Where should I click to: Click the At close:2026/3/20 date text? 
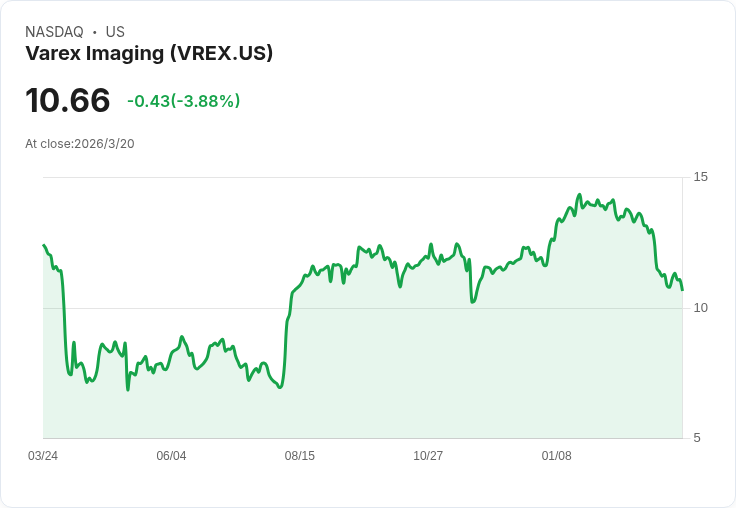pyautogui.click(x=80, y=144)
